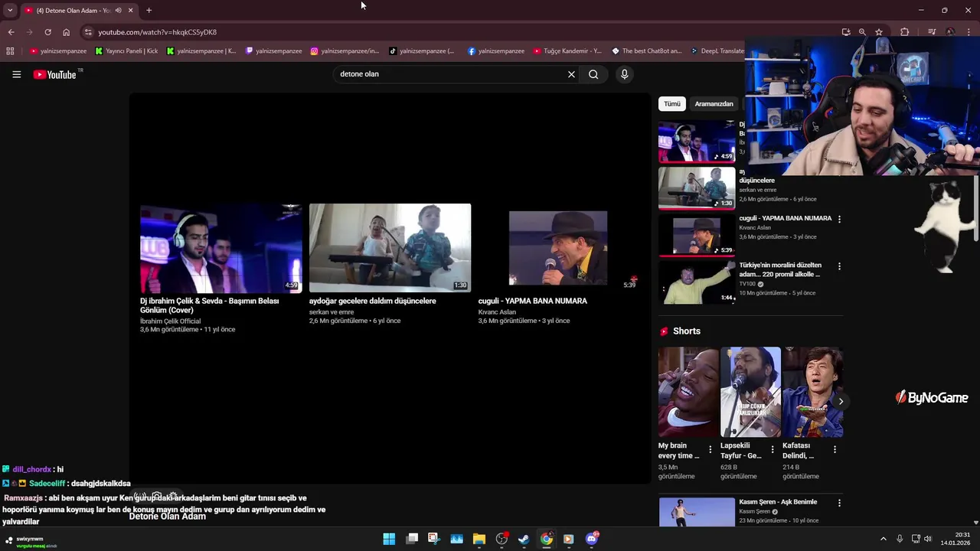Open the Twitch yalnizsempanzee bookmark
Image resolution: width=980 pixels, height=551 pixels.
273,51
